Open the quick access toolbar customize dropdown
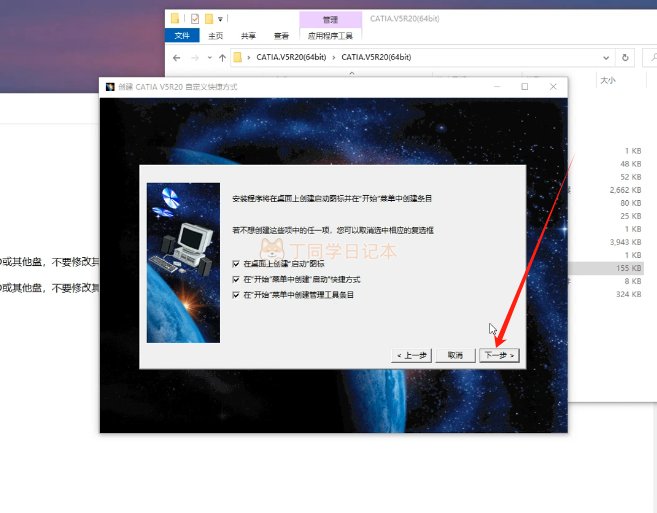657x513 pixels. tap(220, 19)
